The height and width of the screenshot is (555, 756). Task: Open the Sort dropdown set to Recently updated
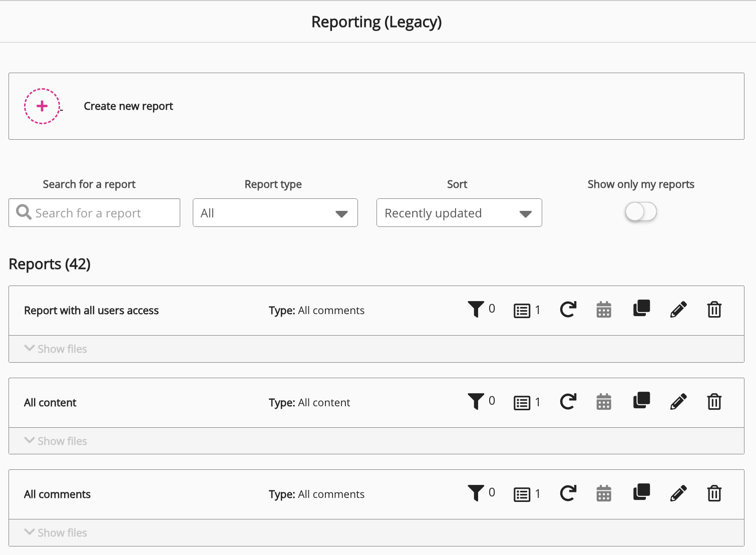459,213
